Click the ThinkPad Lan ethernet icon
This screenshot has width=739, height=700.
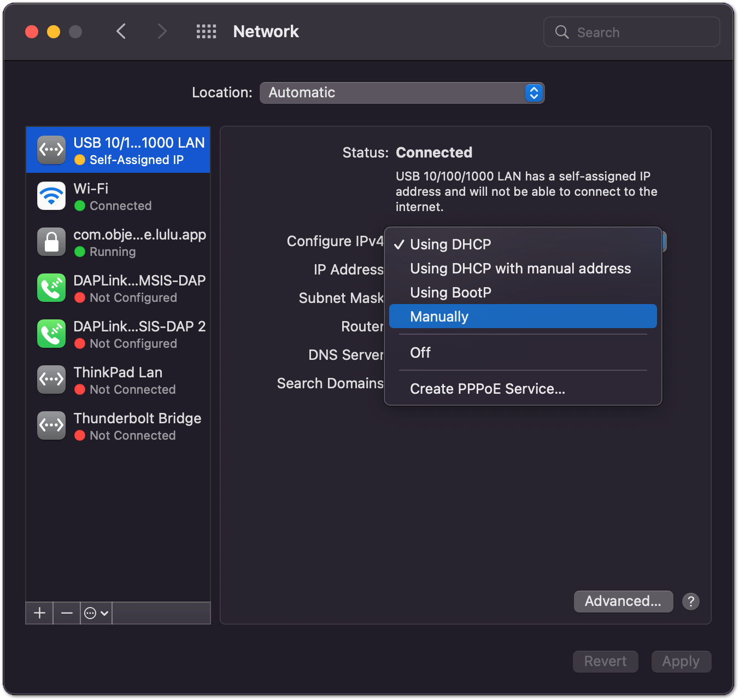coord(51,380)
